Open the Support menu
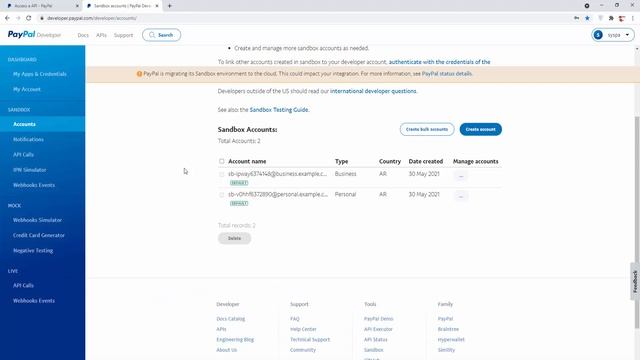This screenshot has width=640, height=360. [x=123, y=35]
